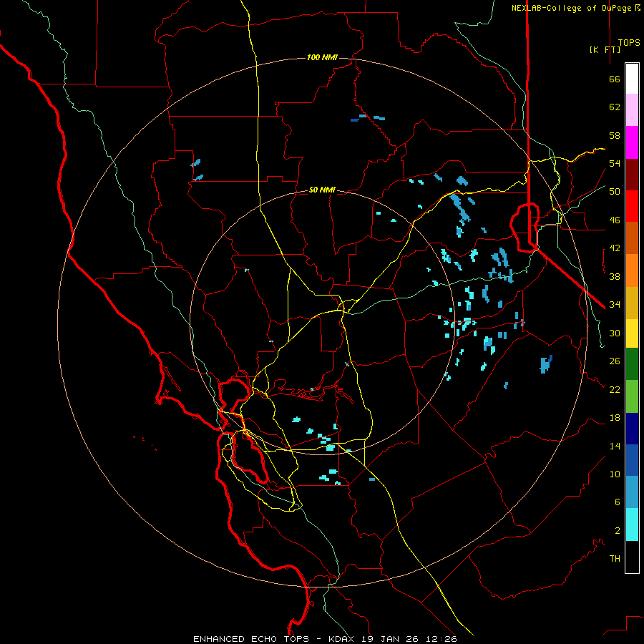
Task: Click the medium blue 18 legend swatch
Action: (632, 460)
